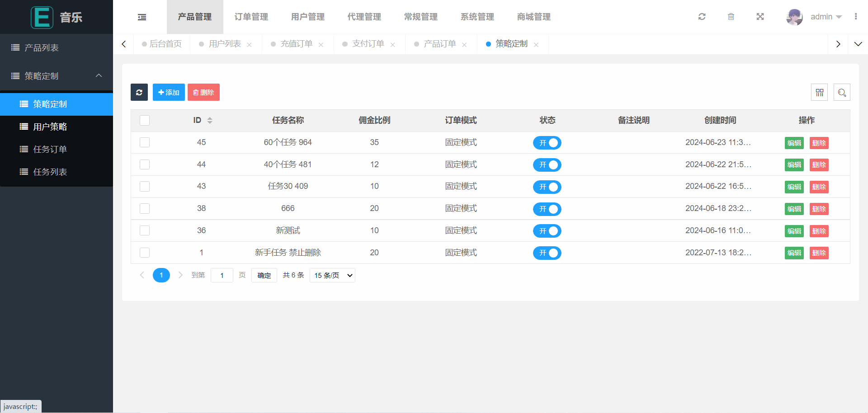This screenshot has height=413, width=868.
Task: Click the blue 添加 button
Action: tap(169, 92)
